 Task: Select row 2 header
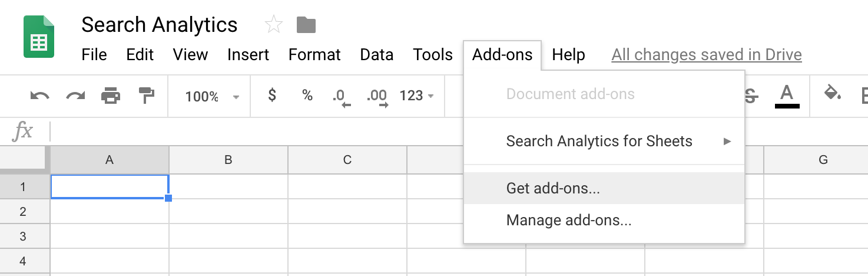[x=24, y=211]
